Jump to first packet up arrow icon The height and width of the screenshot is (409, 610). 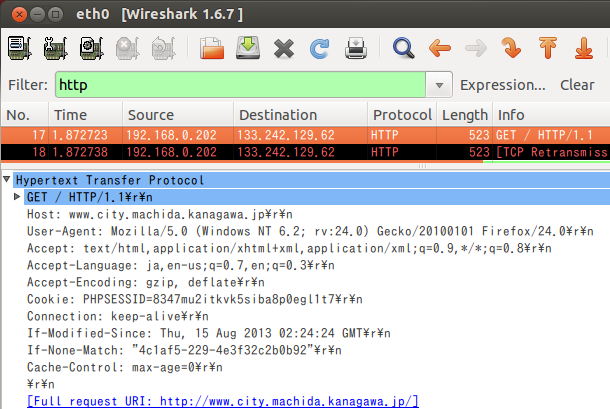pyautogui.click(x=548, y=48)
